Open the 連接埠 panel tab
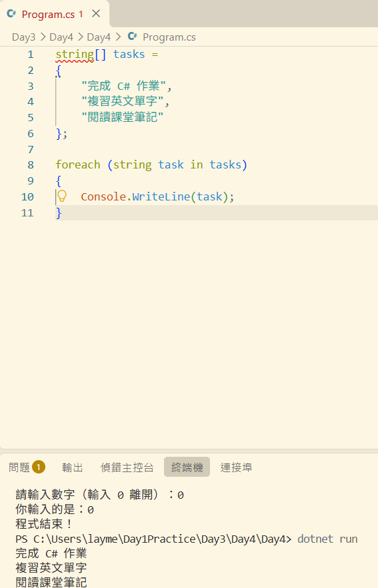 click(236, 467)
